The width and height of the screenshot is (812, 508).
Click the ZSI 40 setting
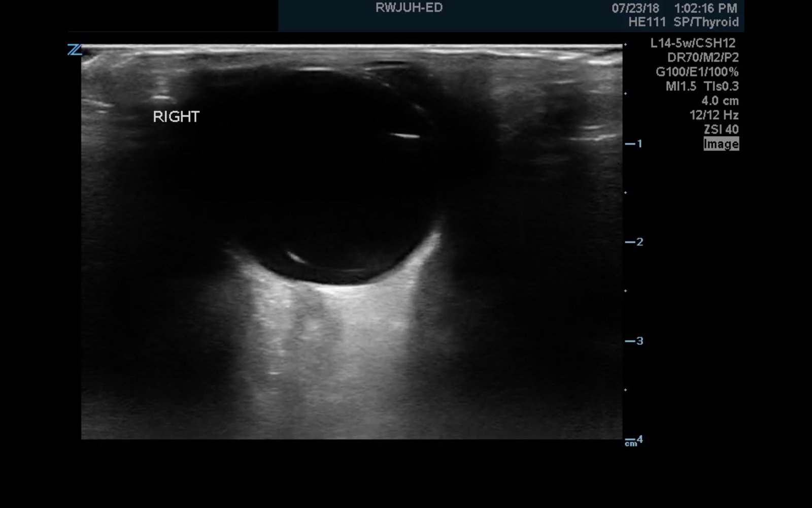click(x=721, y=130)
